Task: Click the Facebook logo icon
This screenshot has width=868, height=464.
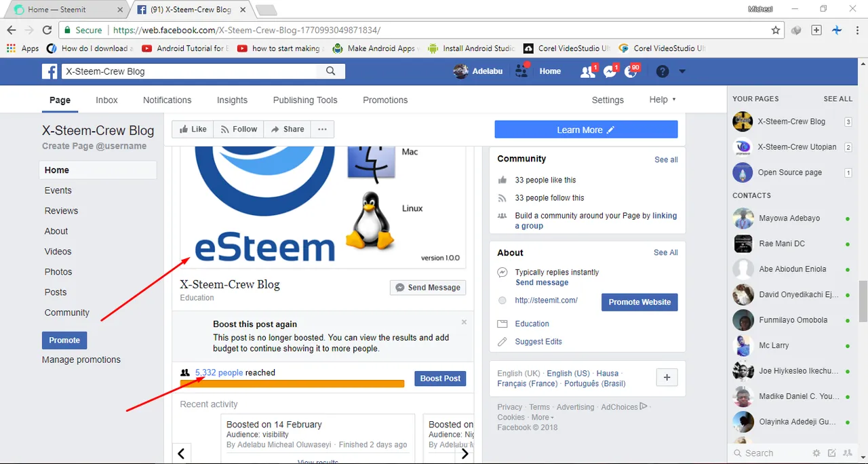Action: pos(50,71)
